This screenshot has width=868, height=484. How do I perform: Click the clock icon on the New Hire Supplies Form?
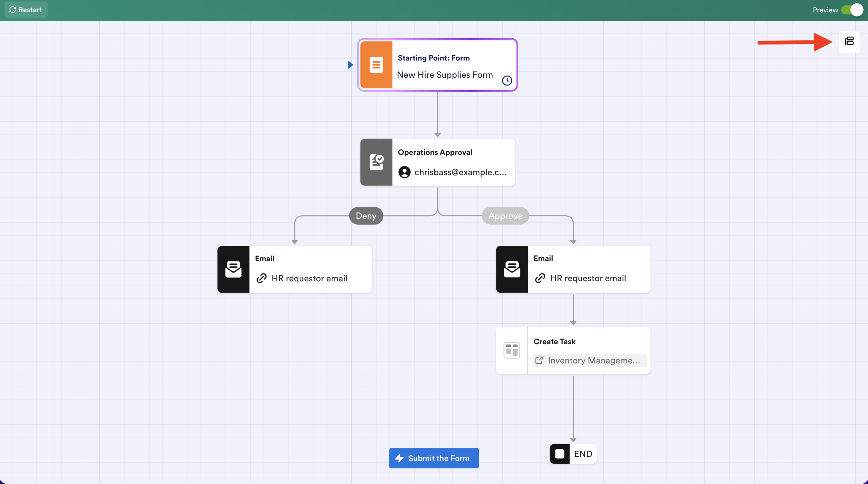(x=507, y=81)
